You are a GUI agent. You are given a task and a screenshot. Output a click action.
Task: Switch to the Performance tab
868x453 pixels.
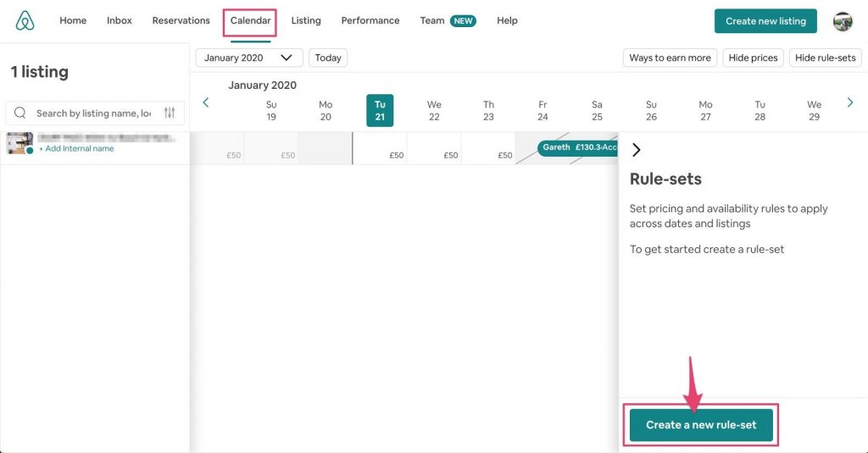click(370, 20)
